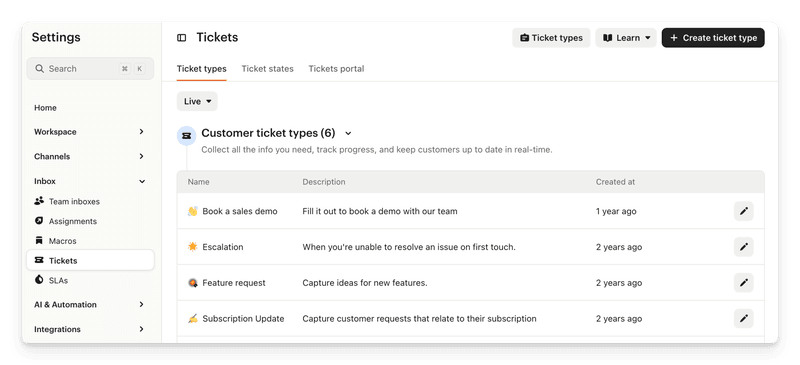
Task: Open the Feature request row name
Action: (234, 283)
